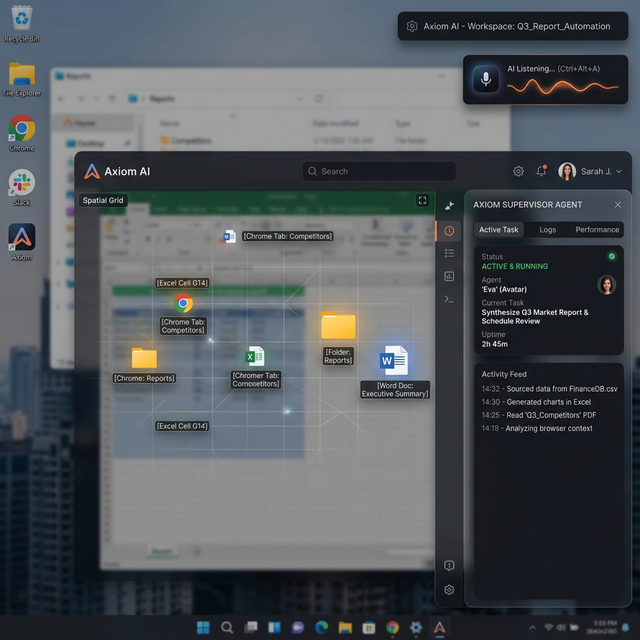
Task: Open the Competitors folder in File Explorer
Action: (x=191, y=141)
